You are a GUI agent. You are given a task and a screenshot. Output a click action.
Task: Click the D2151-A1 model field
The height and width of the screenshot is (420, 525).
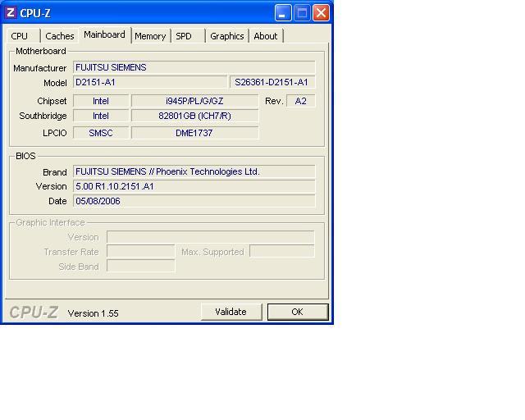[150, 82]
